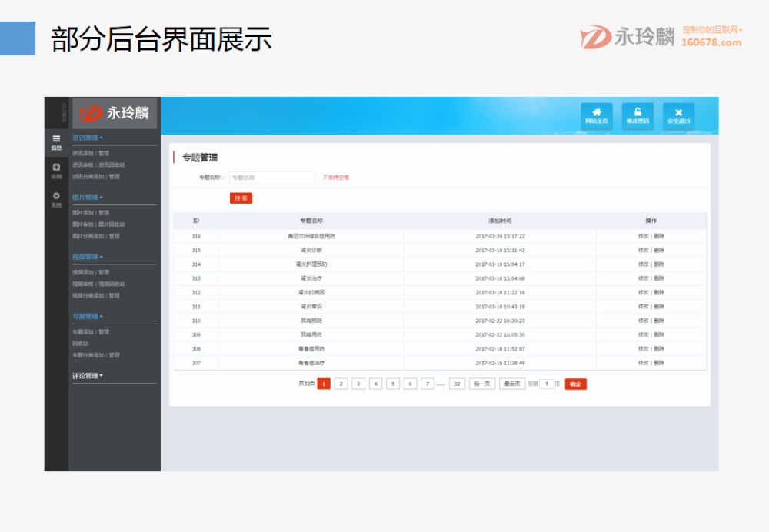Click the 安全退出 exit icon
The height and width of the screenshot is (532, 769).
679,115
